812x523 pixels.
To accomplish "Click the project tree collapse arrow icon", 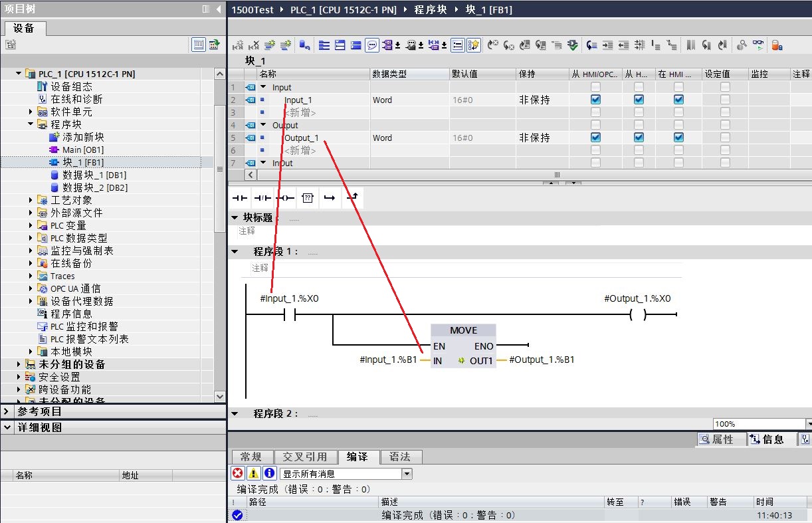I will pyautogui.click(x=219, y=9).
